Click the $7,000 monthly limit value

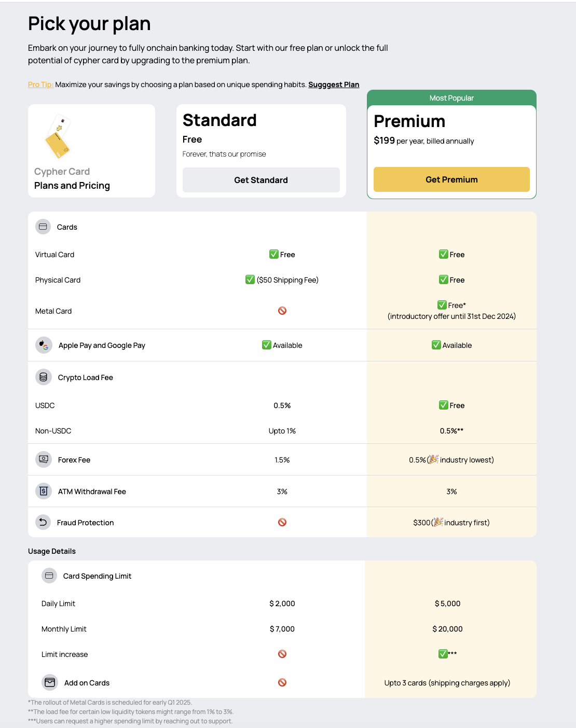(x=282, y=629)
